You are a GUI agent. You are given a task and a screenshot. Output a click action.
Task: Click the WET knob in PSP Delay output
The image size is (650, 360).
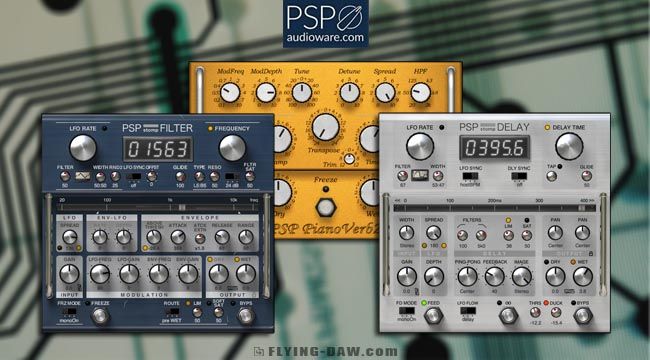click(583, 276)
